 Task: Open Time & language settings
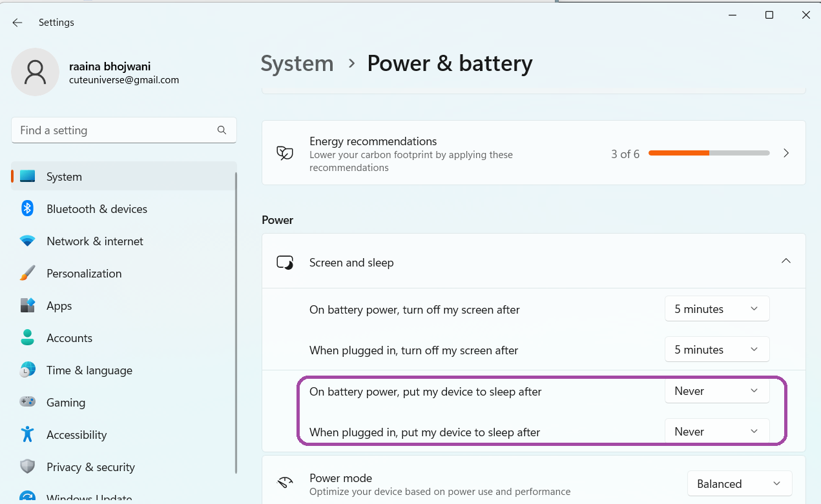(89, 370)
